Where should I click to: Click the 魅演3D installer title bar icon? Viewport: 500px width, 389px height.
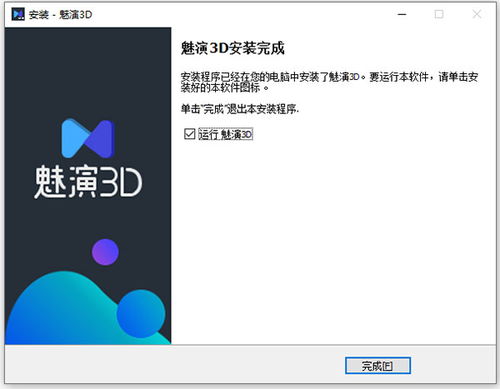18,14
